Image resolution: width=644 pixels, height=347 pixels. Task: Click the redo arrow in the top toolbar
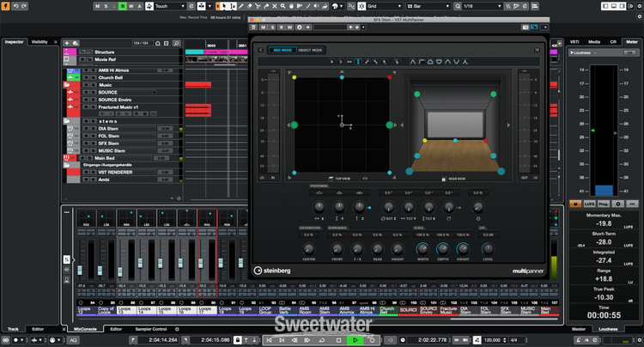pos(24,6)
